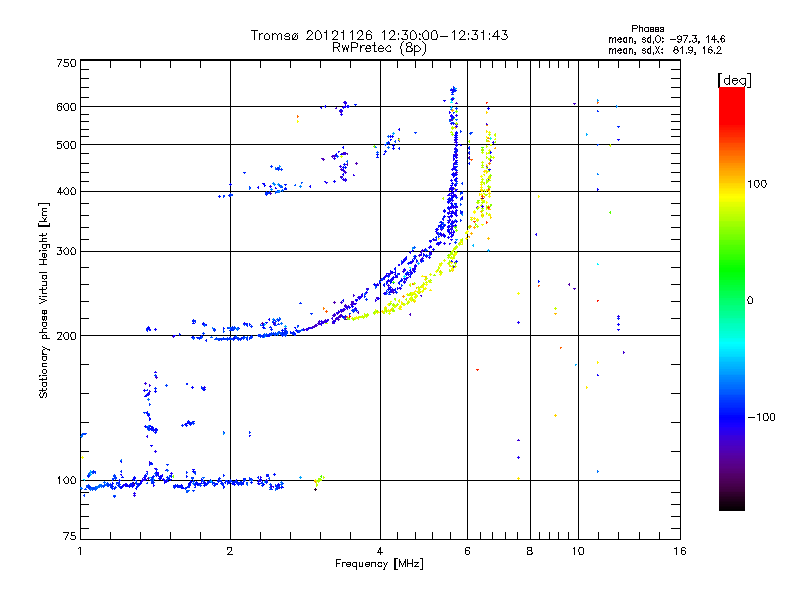
Task: Click the 'mean, sd,X: 81.9, 16.2' text
Action: [x=665, y=51]
